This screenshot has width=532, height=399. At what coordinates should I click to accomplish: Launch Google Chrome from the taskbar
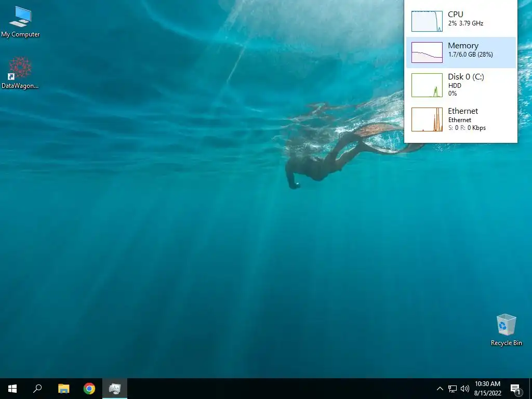pos(89,389)
